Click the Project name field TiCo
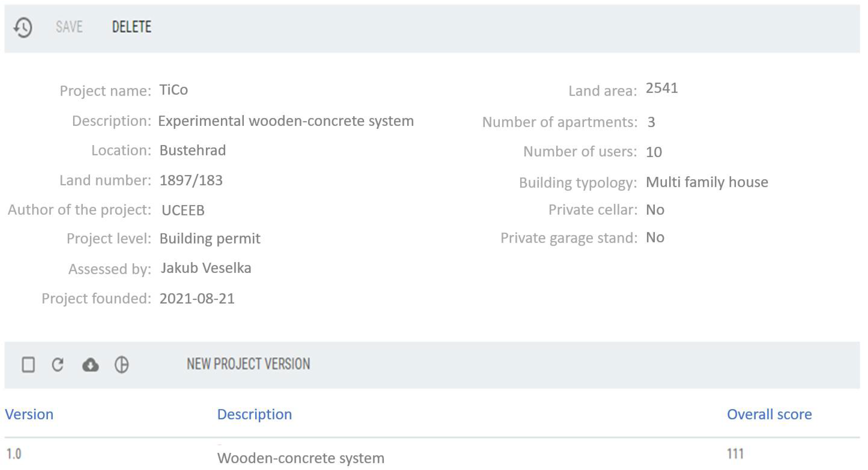 pos(174,90)
